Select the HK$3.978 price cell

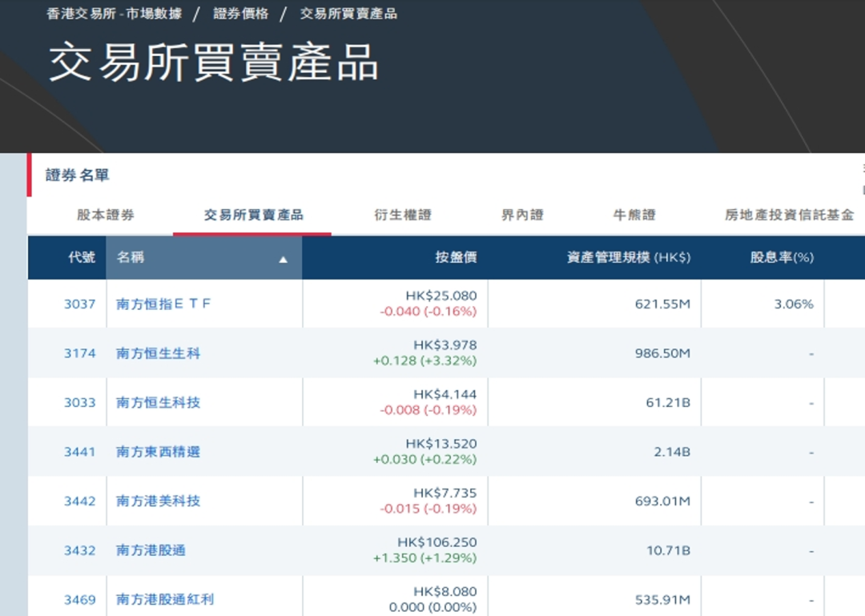(445, 345)
